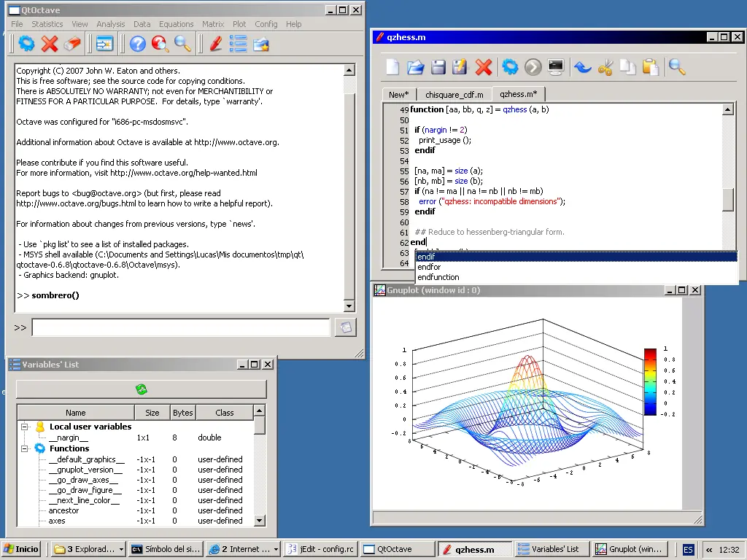Collapse the Local user variables tree node
The height and width of the screenshot is (560, 747).
[24, 427]
